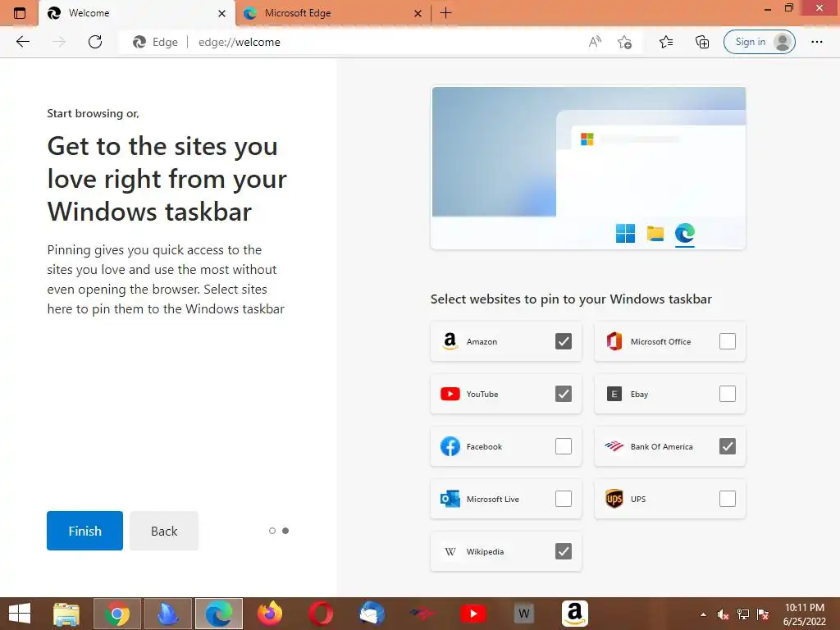840x630 pixels.
Task: Open pinned Bank of America taskbar icon
Action: [x=422, y=614]
